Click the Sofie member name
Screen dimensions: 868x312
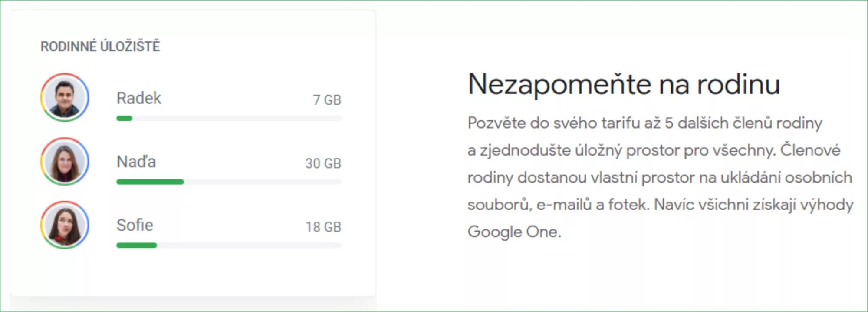click(135, 225)
